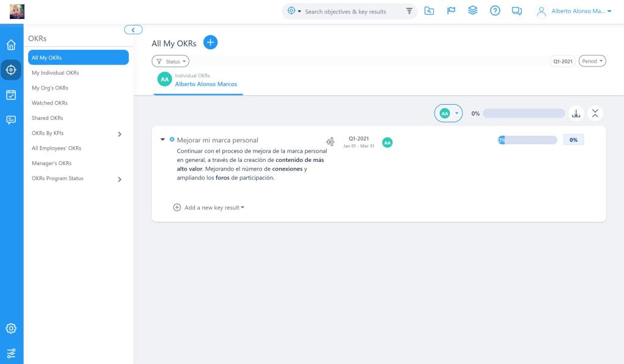Open the check-ins calendar icon in sidebar
The image size is (624, 364).
pos(11,94)
